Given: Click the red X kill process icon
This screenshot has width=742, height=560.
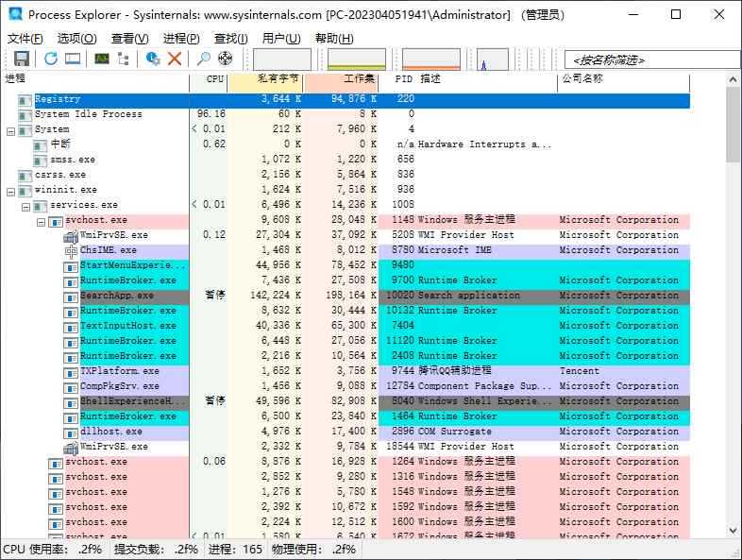Looking at the screenshot, I should point(175,59).
